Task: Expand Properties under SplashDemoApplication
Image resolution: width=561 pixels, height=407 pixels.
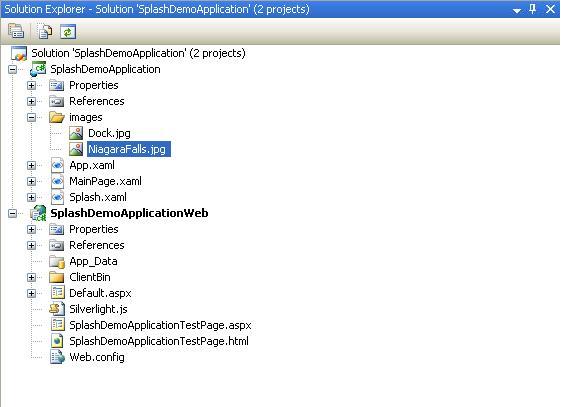Action: (x=31, y=85)
